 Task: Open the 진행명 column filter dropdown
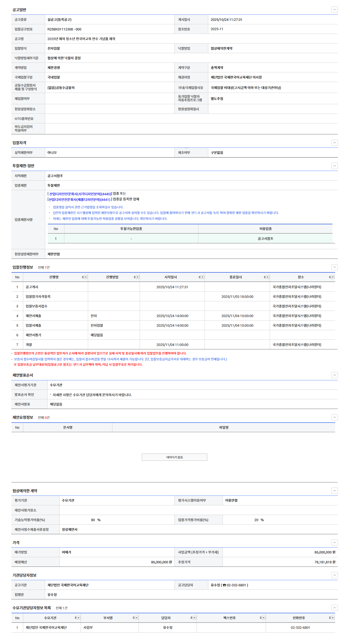[86, 277]
